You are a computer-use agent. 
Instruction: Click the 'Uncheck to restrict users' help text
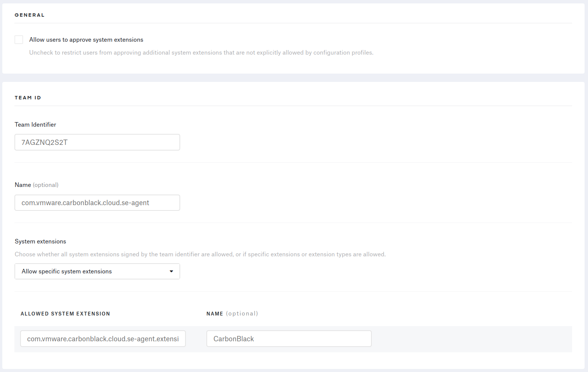click(201, 53)
